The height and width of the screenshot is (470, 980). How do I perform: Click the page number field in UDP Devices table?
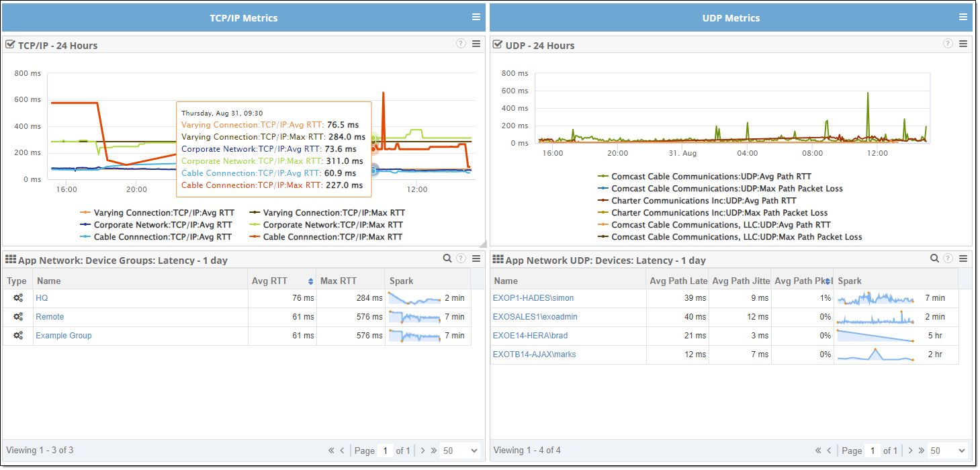tap(873, 451)
